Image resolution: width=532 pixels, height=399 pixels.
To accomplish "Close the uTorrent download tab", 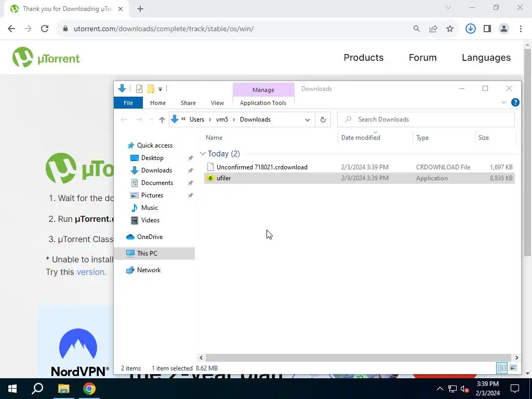I will pos(121,9).
